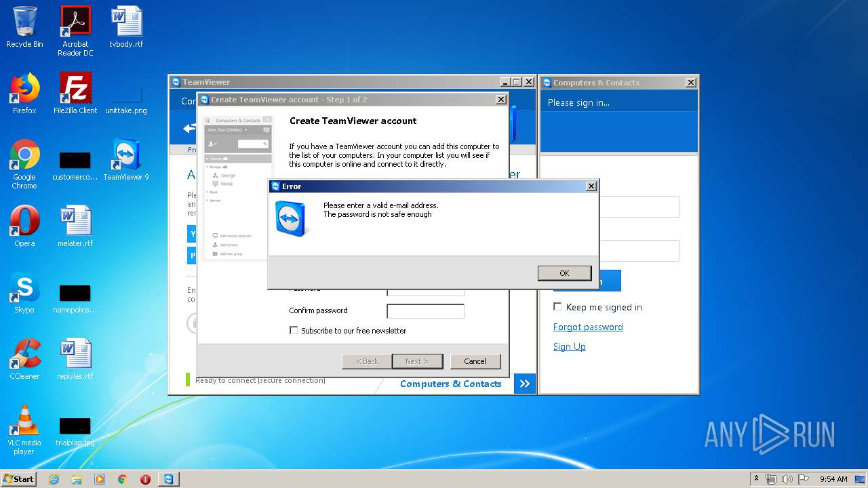Select VLC media player desktop shortcut
Screen dimensions: 868x488
click(x=24, y=430)
